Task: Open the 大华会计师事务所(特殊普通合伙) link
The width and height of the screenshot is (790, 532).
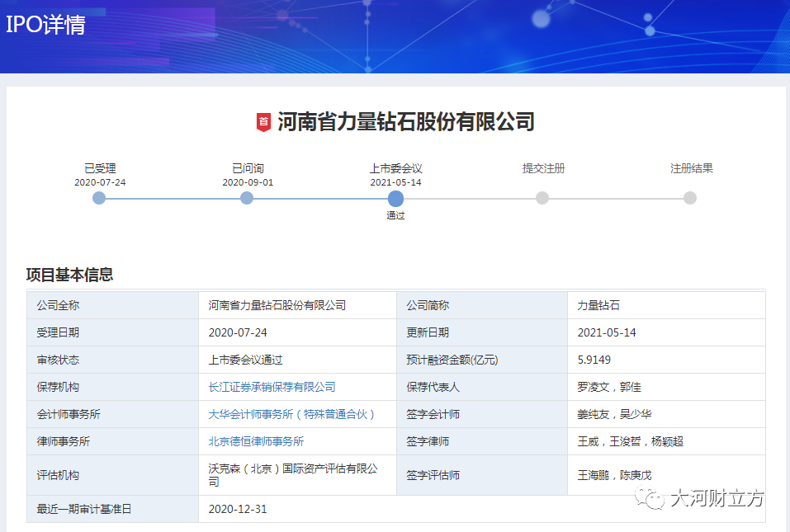Action: [x=292, y=414]
